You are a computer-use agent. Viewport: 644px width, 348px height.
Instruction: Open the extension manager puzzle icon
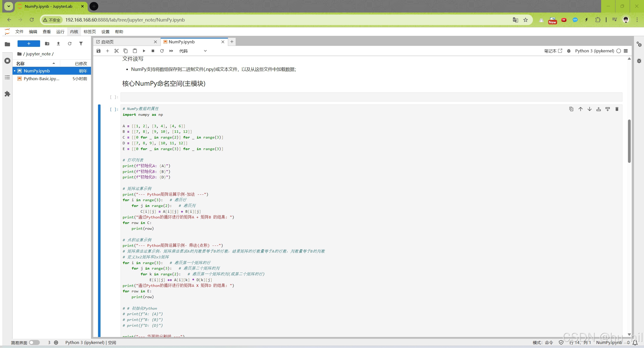click(7, 94)
